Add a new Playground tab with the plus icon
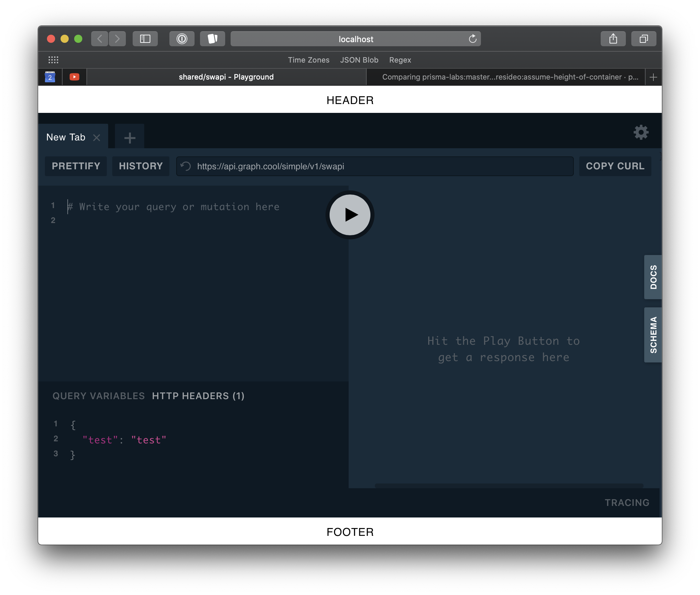This screenshot has width=700, height=595. pos(130,138)
